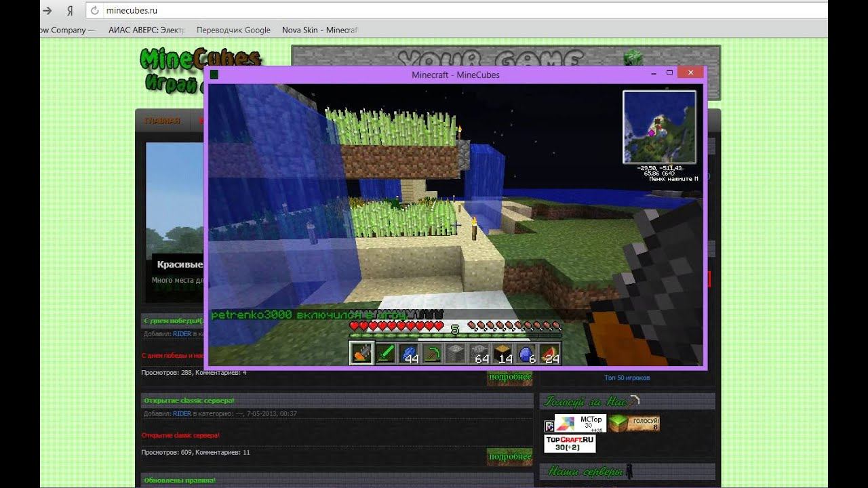Image resolution: width=868 pixels, height=488 pixels.
Task: Click the pickaxe icon beside Голосуй за Нас
Action: pyautogui.click(x=634, y=401)
